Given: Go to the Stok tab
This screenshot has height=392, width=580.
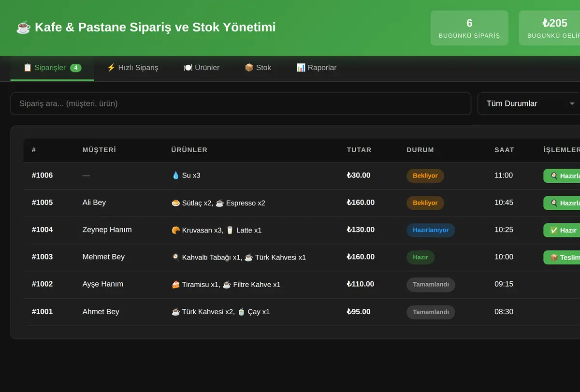Looking at the screenshot, I should [x=258, y=68].
